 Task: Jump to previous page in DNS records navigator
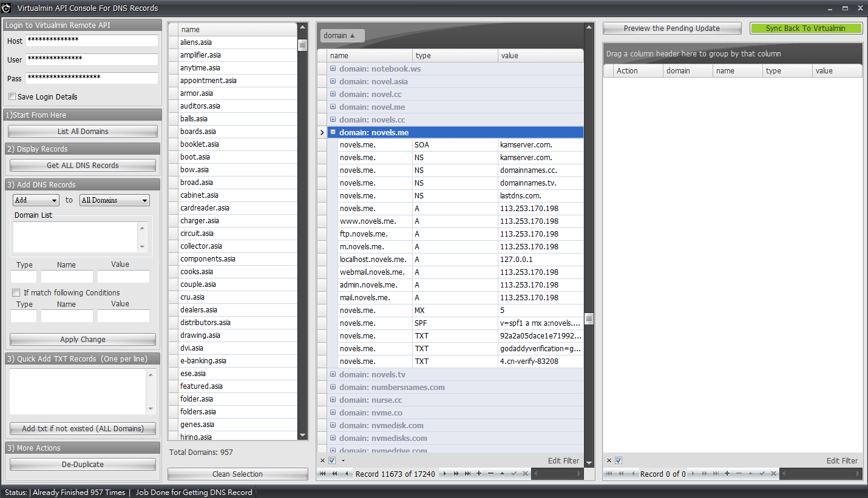click(334, 474)
